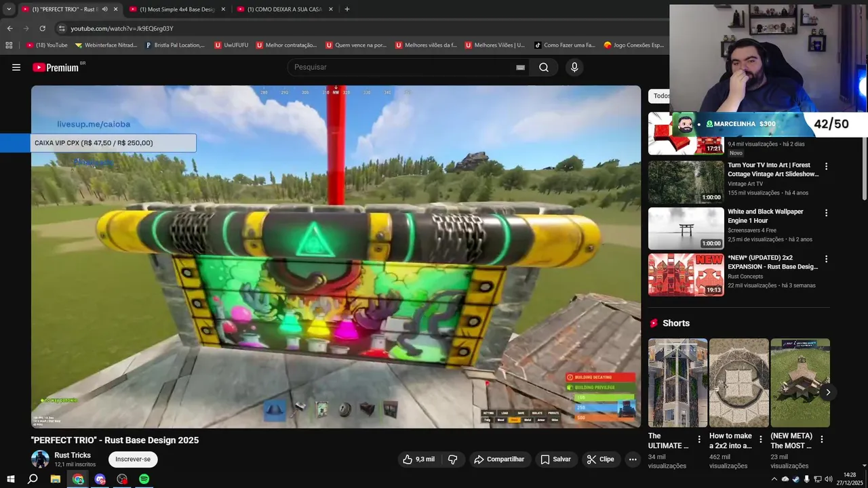Open the on-screen keyboard in search box
This screenshot has height=488, width=868.
coord(520,67)
